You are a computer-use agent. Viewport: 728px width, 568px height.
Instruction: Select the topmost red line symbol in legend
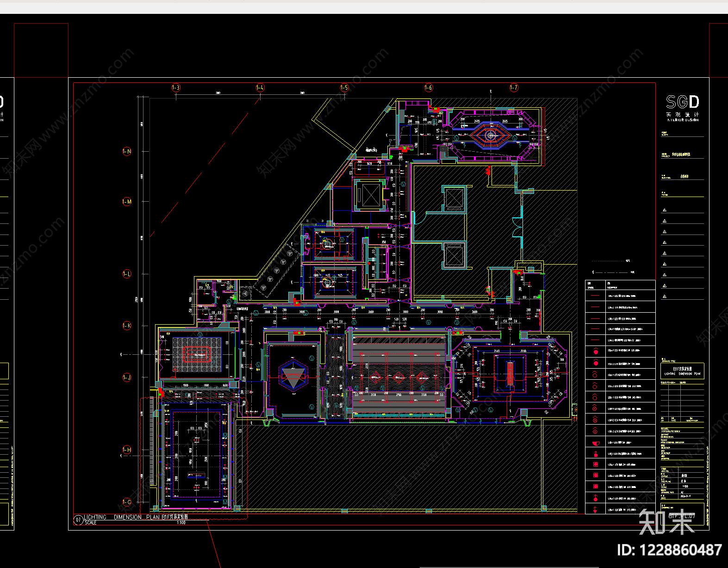[x=595, y=296]
